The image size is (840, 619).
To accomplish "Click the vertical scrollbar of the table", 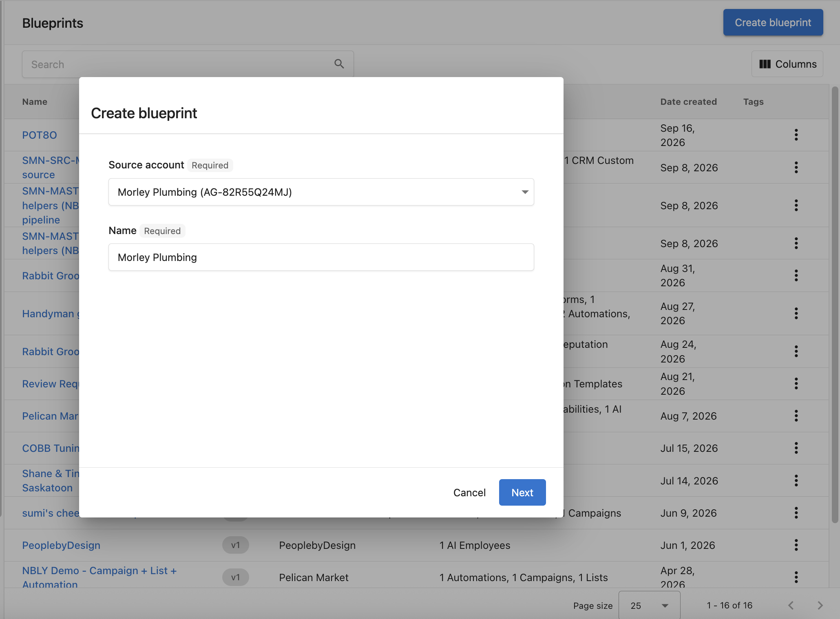I will click(835, 305).
